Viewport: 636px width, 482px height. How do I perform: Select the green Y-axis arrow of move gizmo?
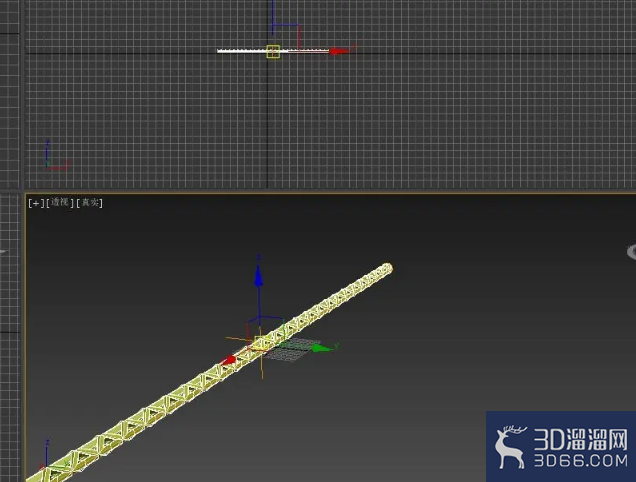[x=323, y=348]
